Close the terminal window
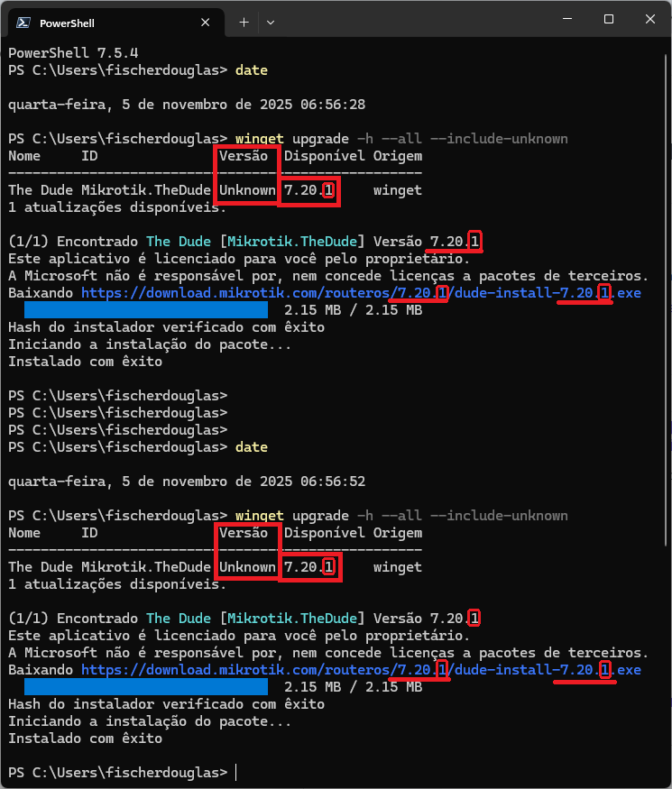 [649, 19]
